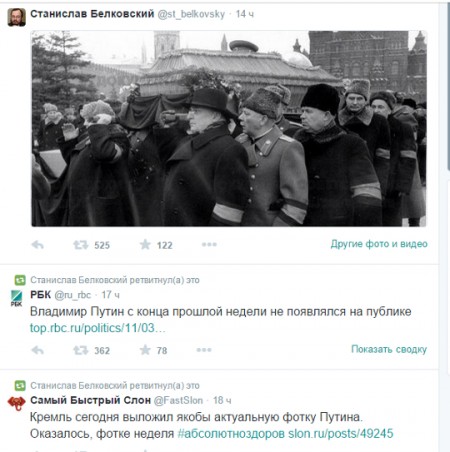The width and height of the screenshot is (450, 452).
Task: Click the #абсолютноздоров hashtag
Action: coord(231,434)
